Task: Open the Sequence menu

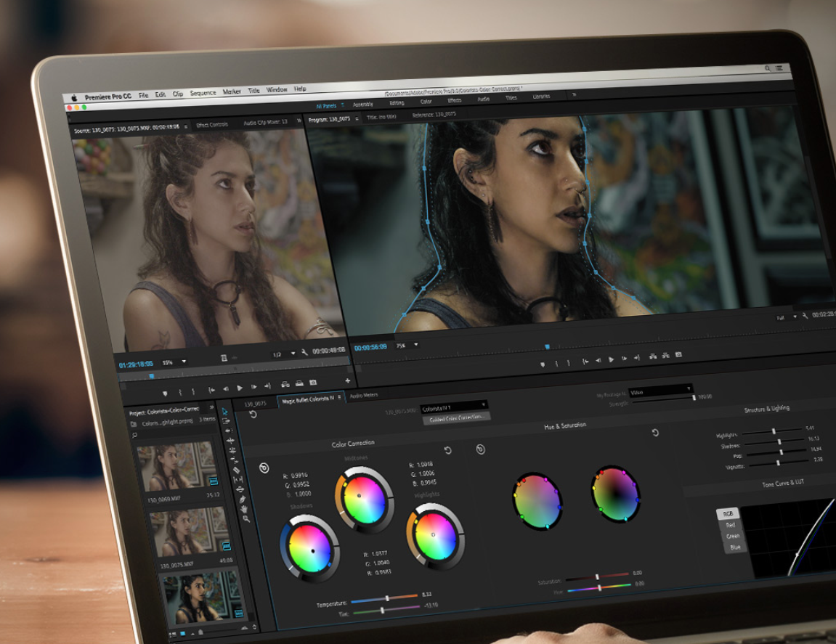Action: pos(203,93)
